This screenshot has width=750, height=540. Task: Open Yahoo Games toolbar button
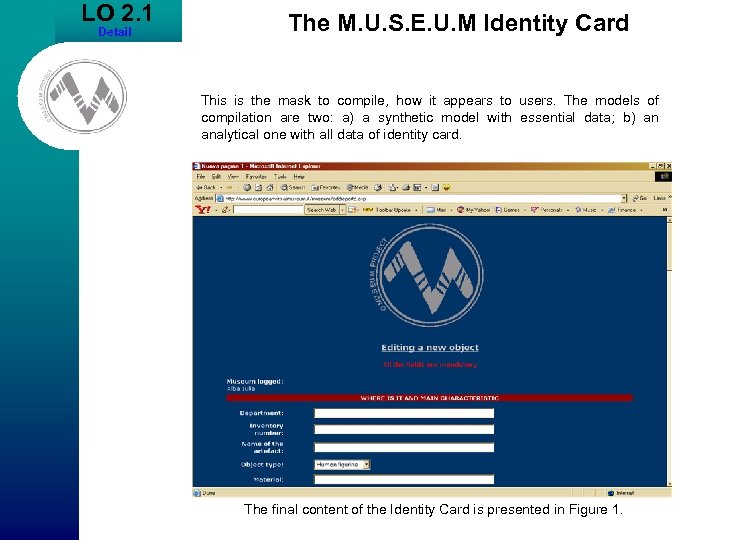pyautogui.click(x=507, y=210)
